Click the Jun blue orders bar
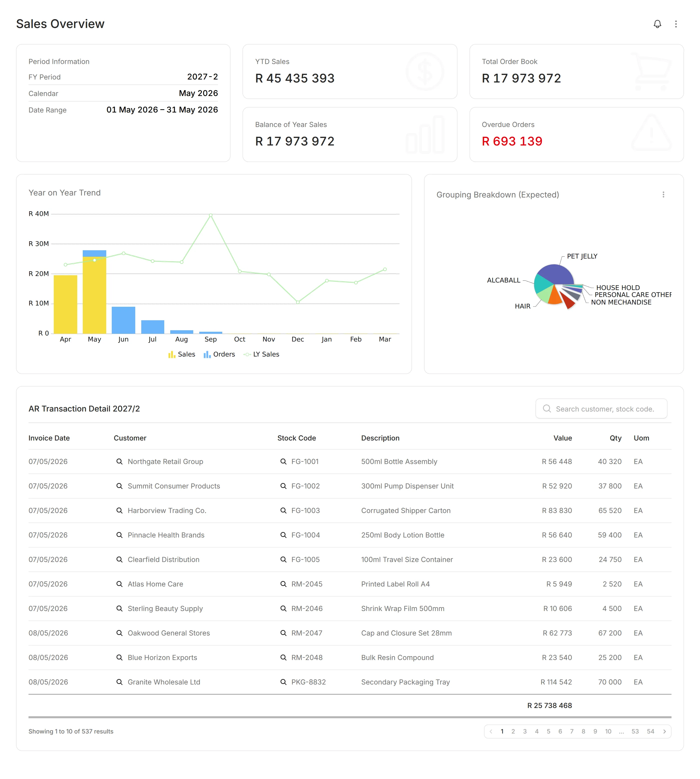 [x=123, y=320]
